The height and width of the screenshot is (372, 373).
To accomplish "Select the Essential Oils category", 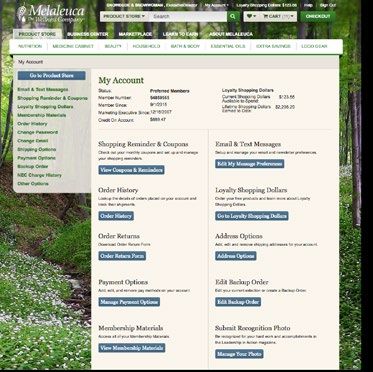I will pyautogui.click(x=228, y=46).
